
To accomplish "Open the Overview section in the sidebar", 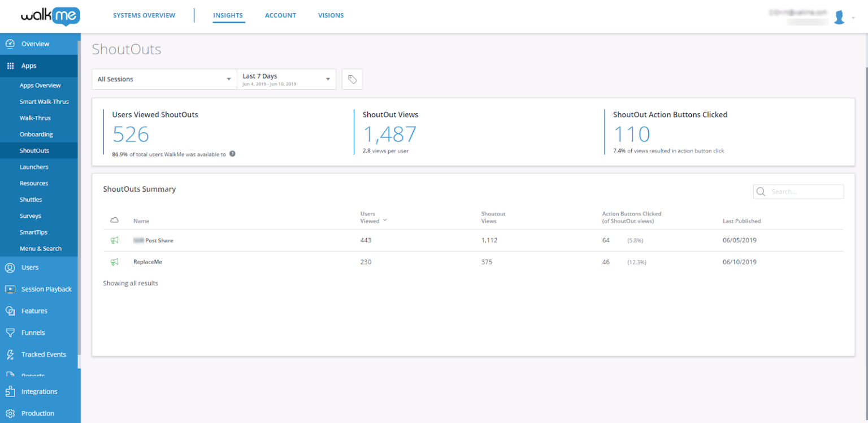I will (x=35, y=44).
